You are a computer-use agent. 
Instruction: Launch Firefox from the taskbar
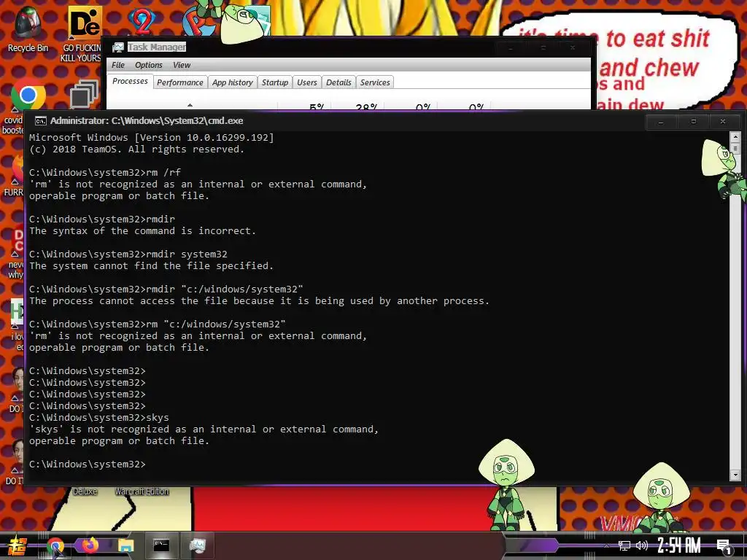(90, 545)
